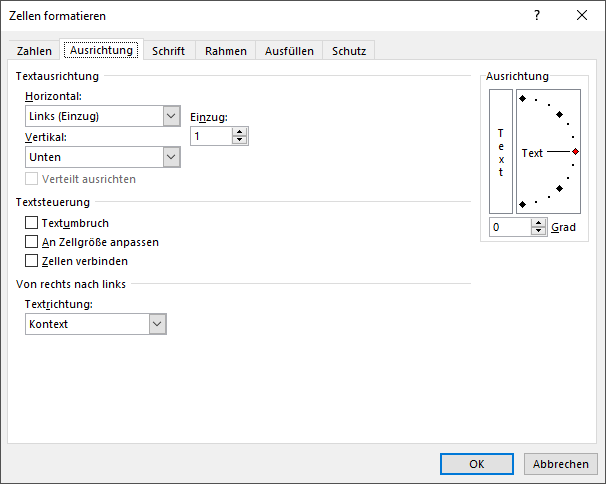Increase the Einzug indent value

point(239,131)
